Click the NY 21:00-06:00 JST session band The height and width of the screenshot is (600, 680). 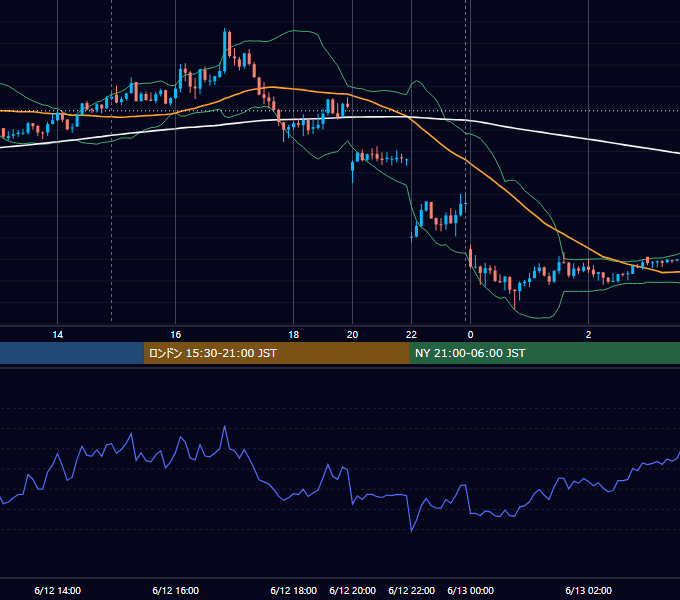(x=544, y=353)
